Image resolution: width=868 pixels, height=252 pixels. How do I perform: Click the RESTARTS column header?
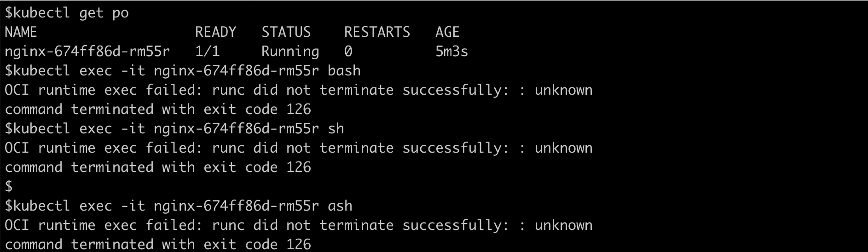377,32
